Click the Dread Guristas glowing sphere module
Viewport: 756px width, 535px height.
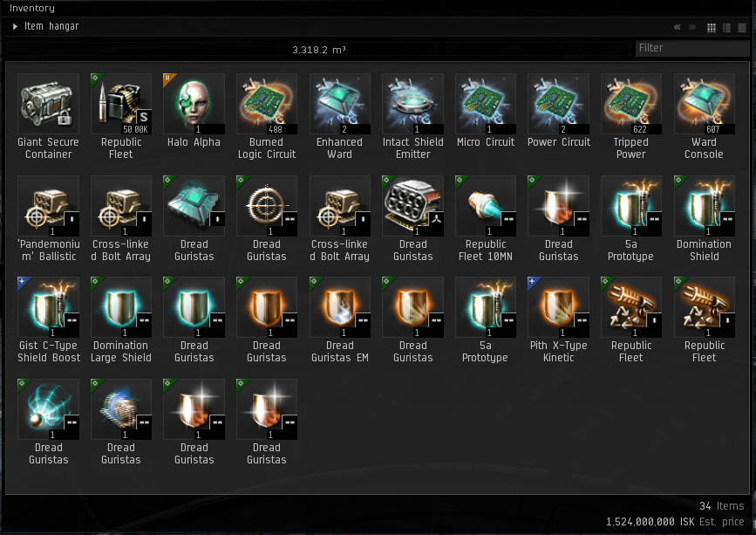click(x=48, y=409)
